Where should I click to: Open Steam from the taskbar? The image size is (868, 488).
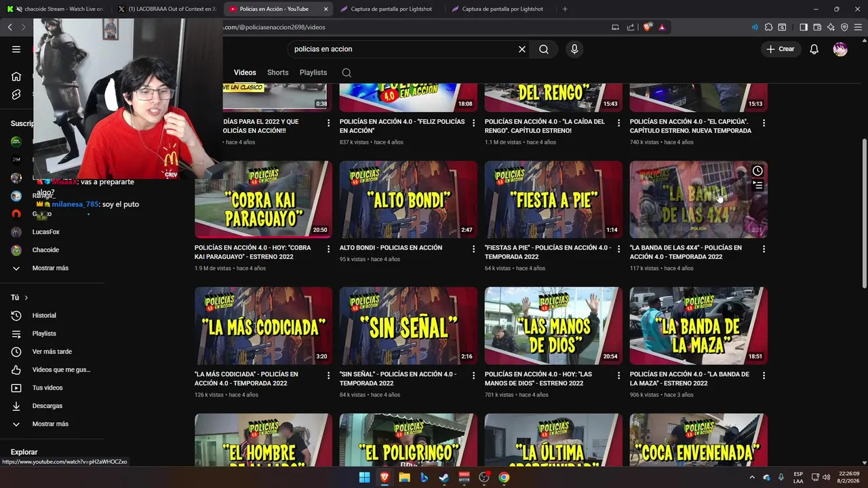click(444, 477)
